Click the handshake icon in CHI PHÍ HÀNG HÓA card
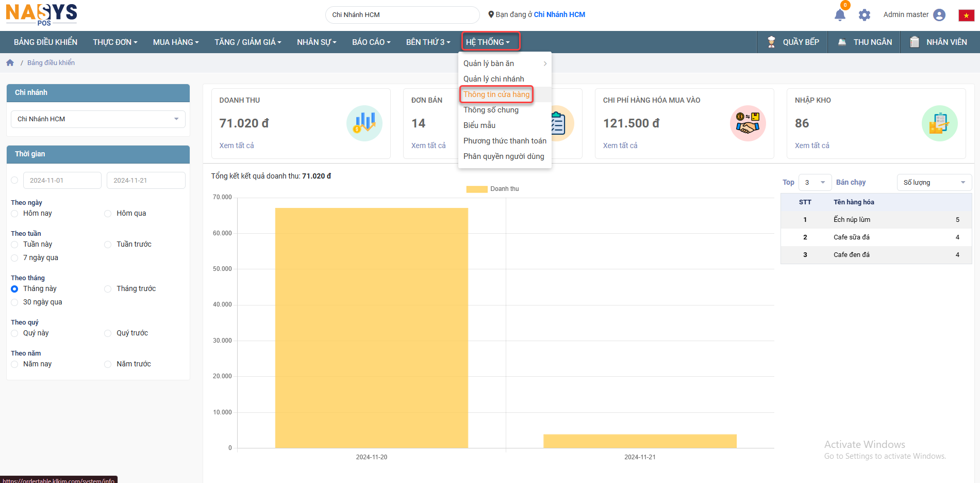This screenshot has height=483, width=980. [x=748, y=123]
